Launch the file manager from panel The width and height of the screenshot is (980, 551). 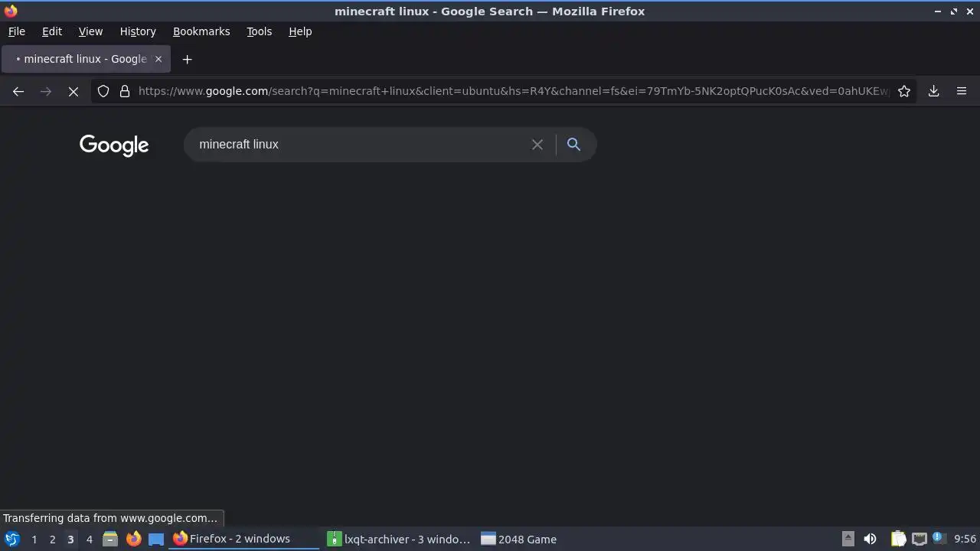[x=110, y=539]
